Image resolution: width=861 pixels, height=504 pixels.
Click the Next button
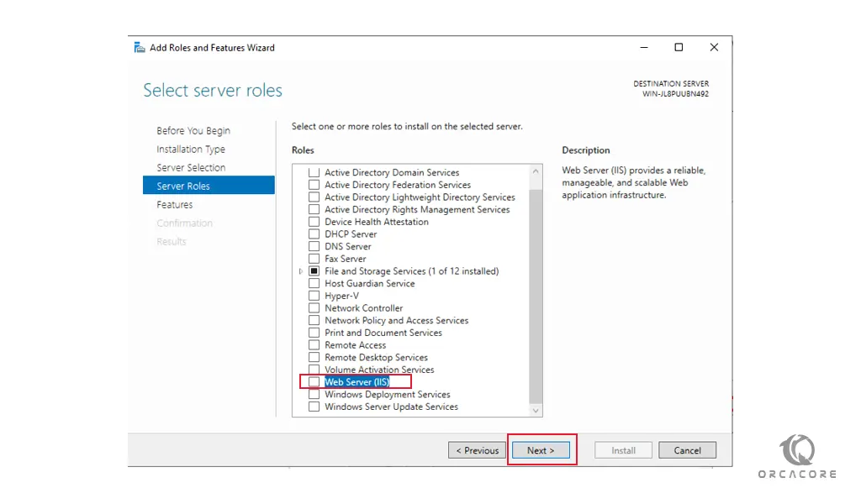click(x=541, y=450)
